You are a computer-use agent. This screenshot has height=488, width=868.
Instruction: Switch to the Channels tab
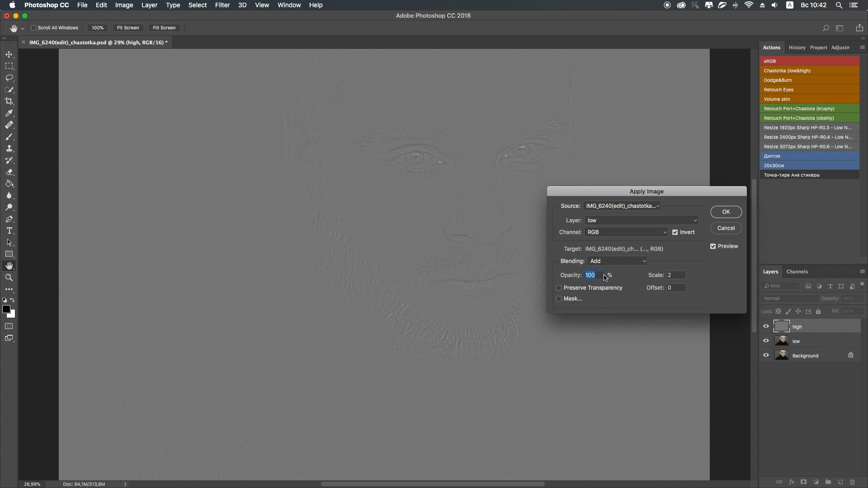797,272
